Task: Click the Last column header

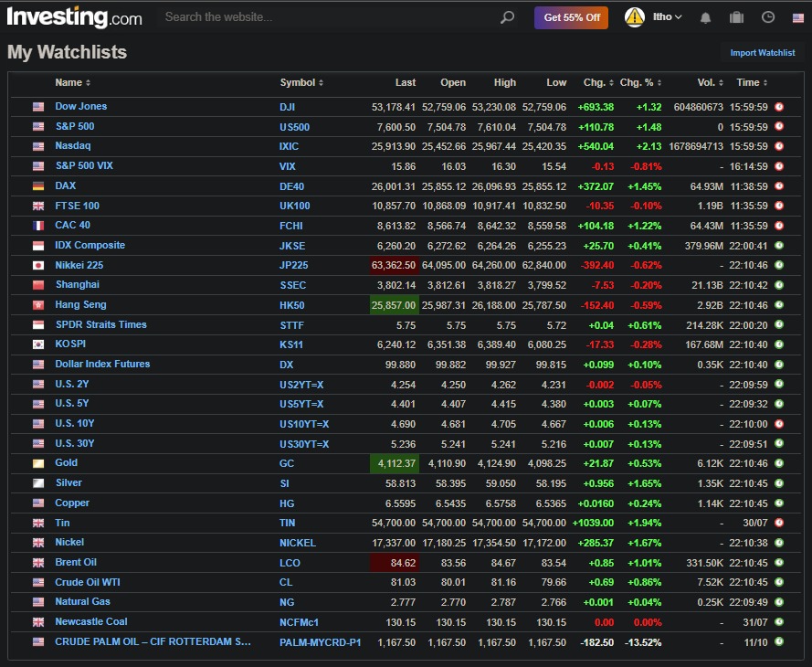Action: click(405, 82)
